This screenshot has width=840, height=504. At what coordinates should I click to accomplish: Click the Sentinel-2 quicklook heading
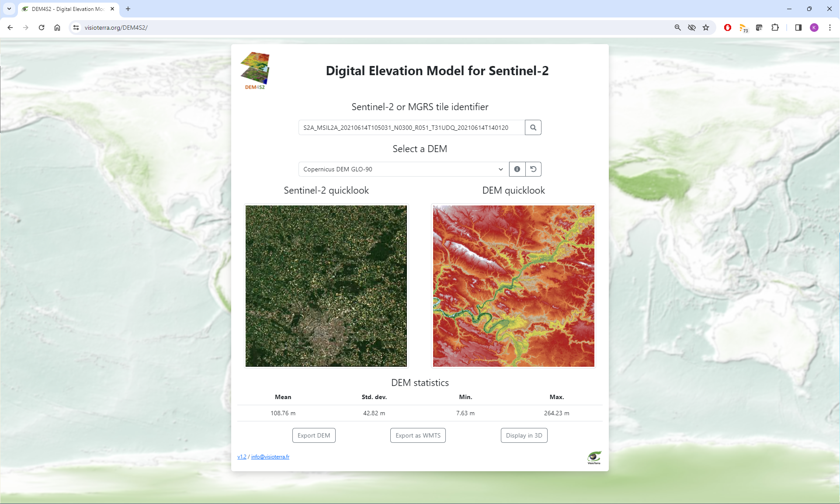[x=326, y=190]
